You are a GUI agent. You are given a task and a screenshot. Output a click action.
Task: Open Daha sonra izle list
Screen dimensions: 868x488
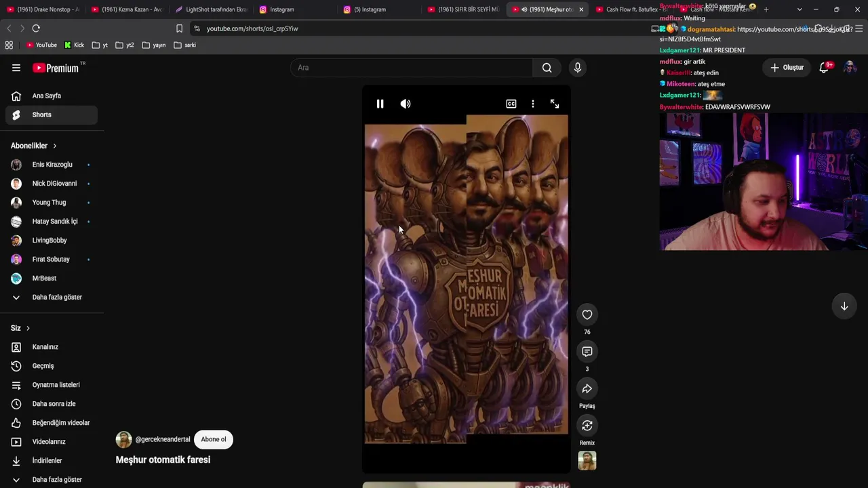[52, 404]
